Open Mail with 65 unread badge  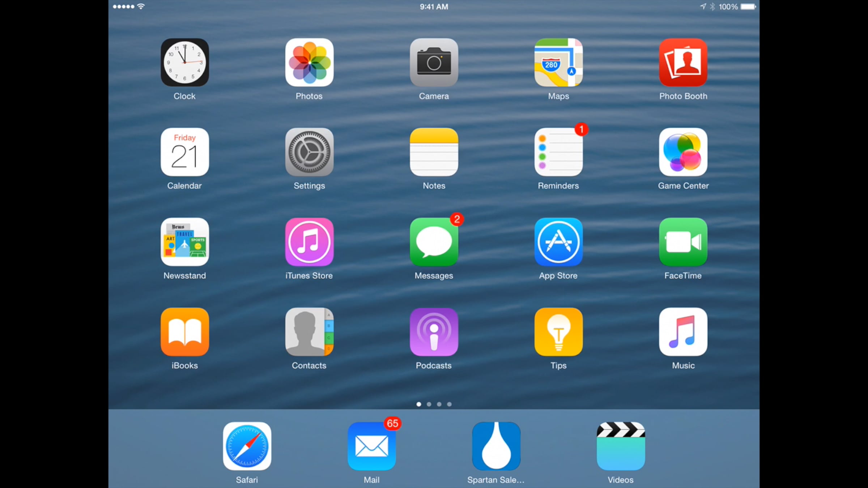click(x=371, y=446)
